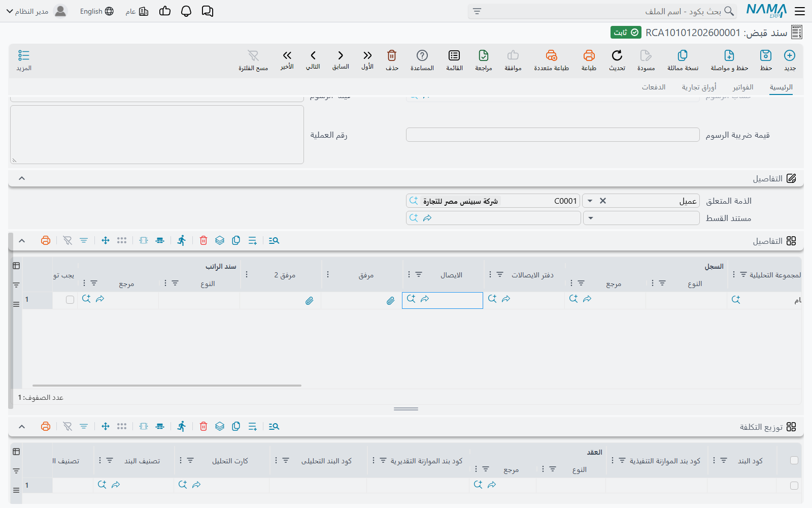Open مدير النظام user menu
This screenshot has width=812, height=508.
[x=37, y=11]
